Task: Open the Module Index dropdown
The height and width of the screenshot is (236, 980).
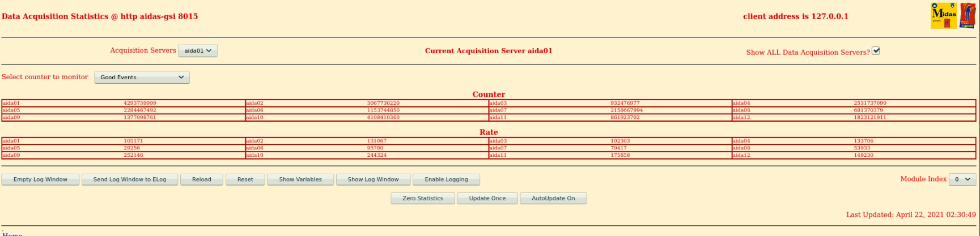Action: 962,179
